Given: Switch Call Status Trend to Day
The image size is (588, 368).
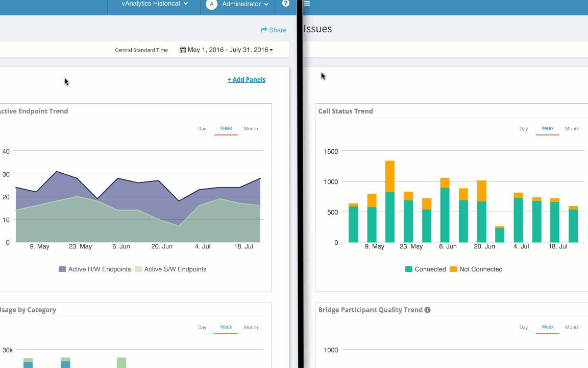Looking at the screenshot, I should 524,128.
